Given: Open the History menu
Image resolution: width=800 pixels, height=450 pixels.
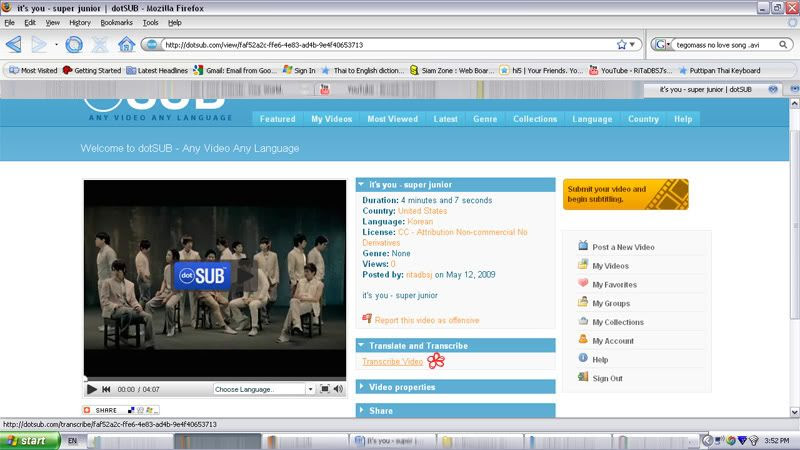Looking at the screenshot, I should pyautogui.click(x=80, y=22).
